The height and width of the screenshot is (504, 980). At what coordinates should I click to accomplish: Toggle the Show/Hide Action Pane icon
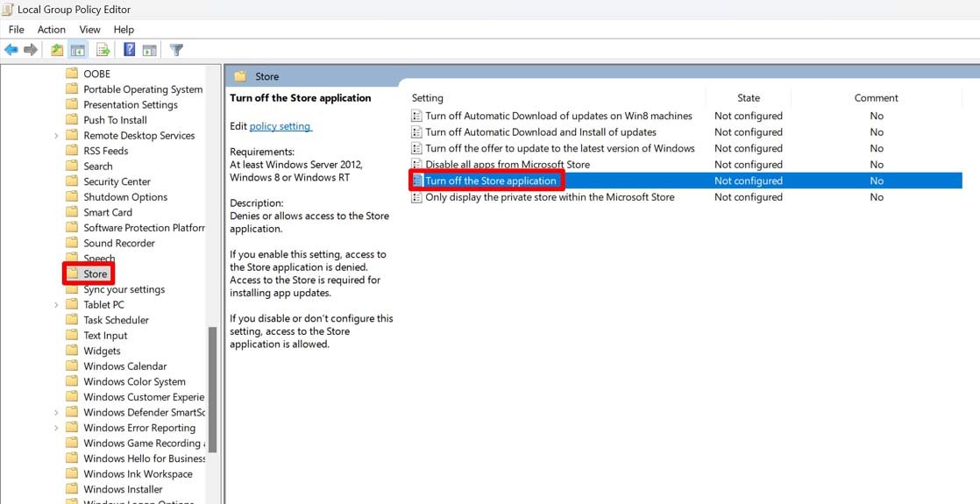point(149,50)
